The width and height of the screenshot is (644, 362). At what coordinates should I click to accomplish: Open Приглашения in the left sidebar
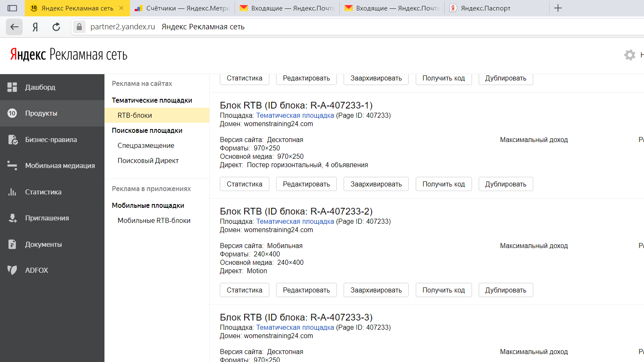point(52,218)
